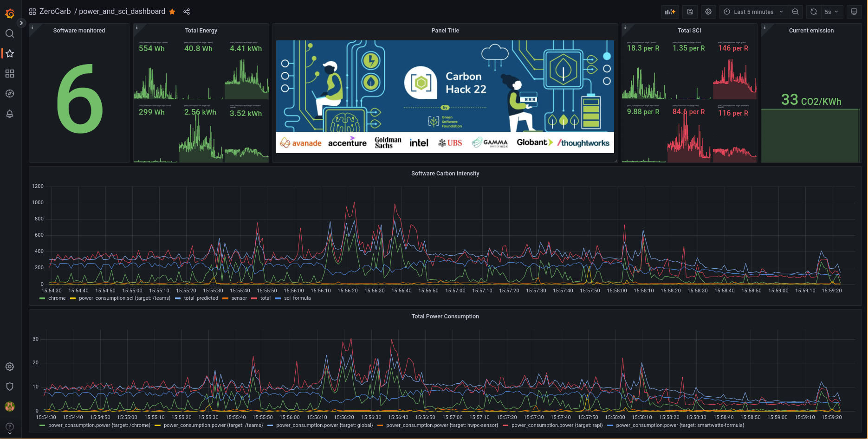The width and height of the screenshot is (868, 439).
Task: Click the Add panel icon
Action: [x=670, y=12]
